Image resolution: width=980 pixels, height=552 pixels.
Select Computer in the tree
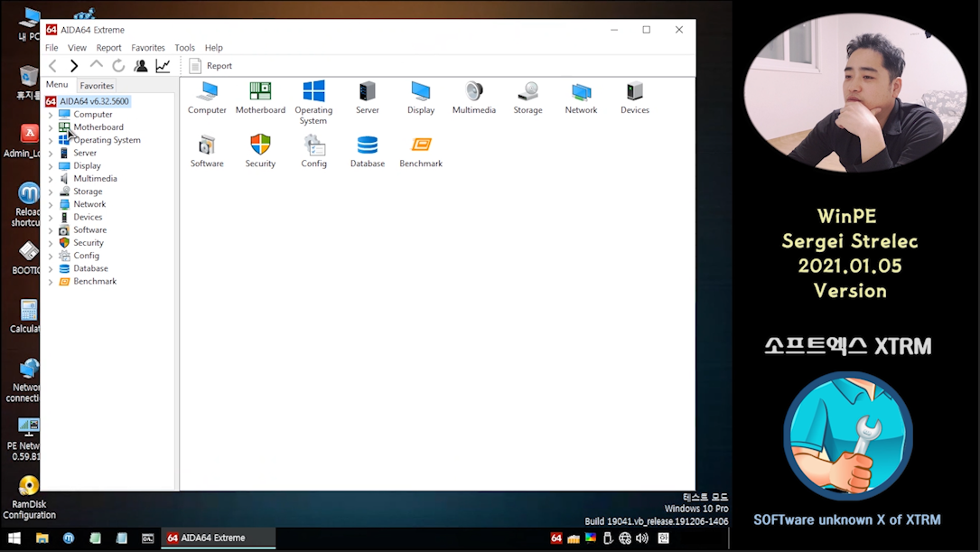pos(92,115)
